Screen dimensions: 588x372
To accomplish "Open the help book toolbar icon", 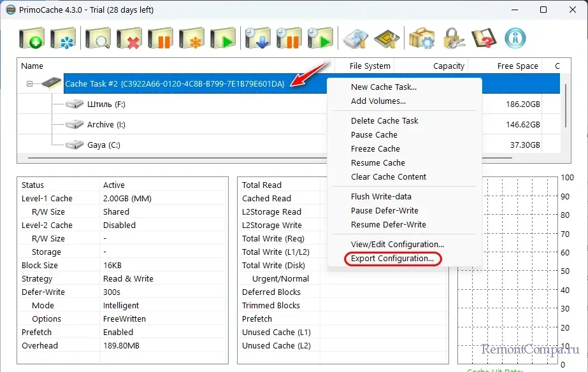I will pyautogui.click(x=485, y=38).
